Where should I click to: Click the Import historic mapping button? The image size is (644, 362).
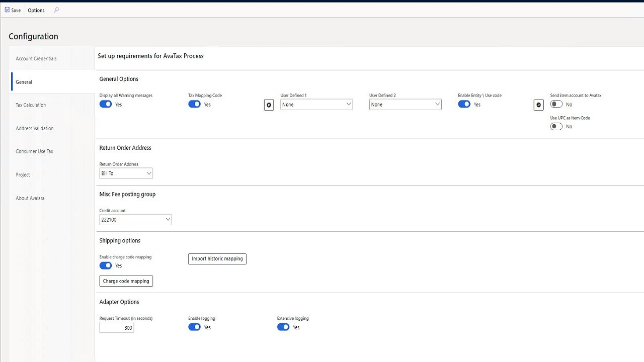click(217, 259)
